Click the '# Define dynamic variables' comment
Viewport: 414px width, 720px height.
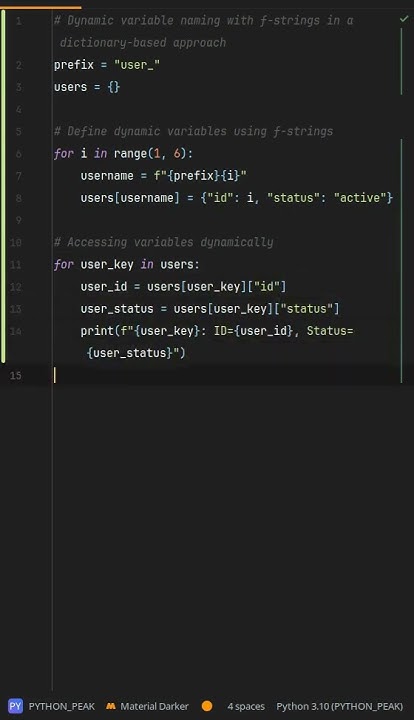click(193, 131)
